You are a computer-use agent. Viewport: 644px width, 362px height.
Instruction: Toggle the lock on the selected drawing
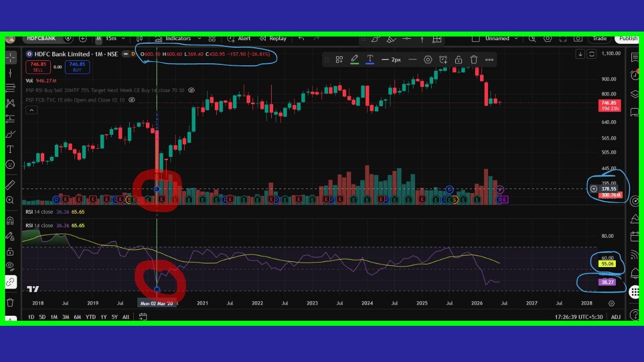[458, 59]
